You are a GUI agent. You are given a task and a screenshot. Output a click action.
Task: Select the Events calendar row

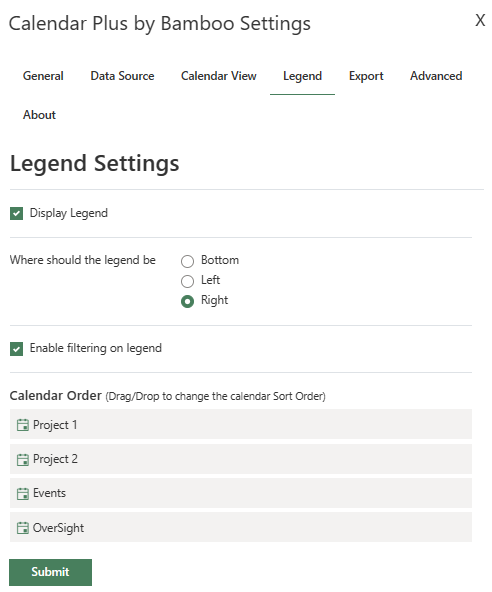(x=241, y=493)
